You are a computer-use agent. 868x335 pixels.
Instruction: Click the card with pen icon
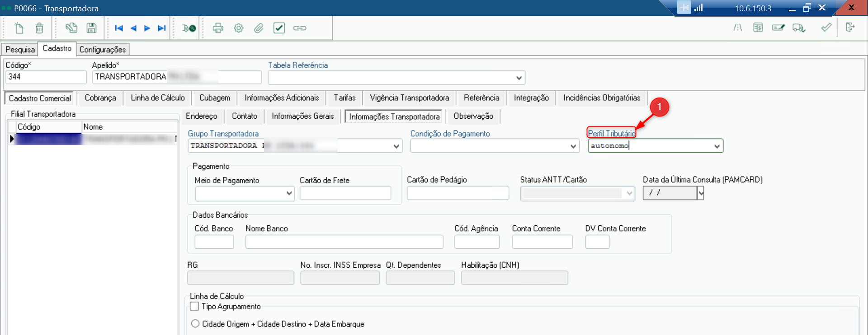(x=778, y=28)
